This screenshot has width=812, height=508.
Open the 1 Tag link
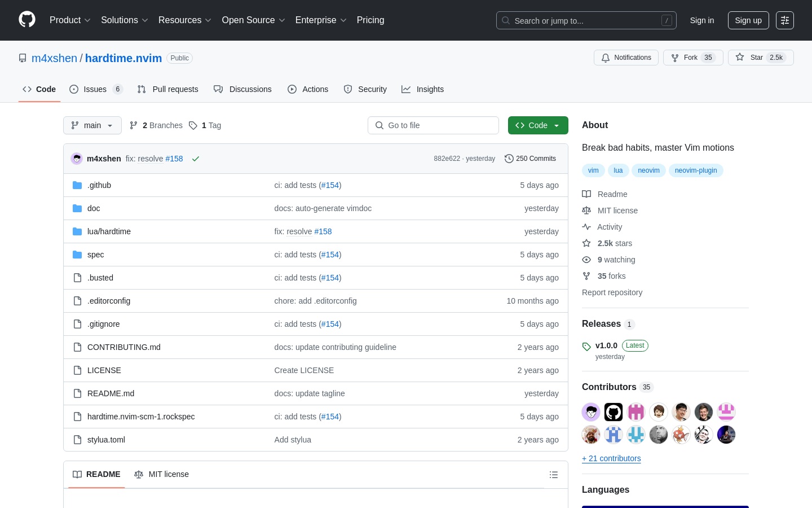click(x=205, y=125)
